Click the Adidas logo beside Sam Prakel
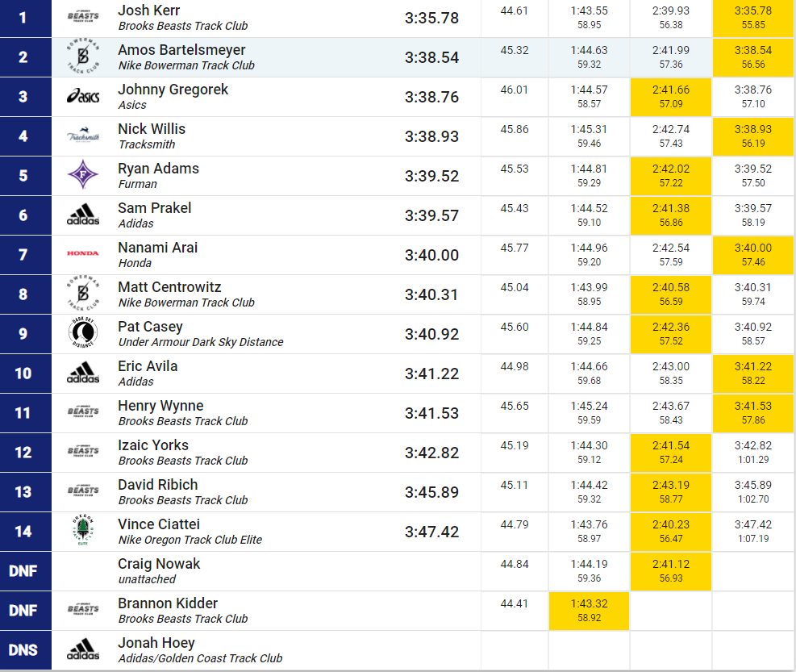The height and width of the screenshot is (672, 796). [x=83, y=215]
